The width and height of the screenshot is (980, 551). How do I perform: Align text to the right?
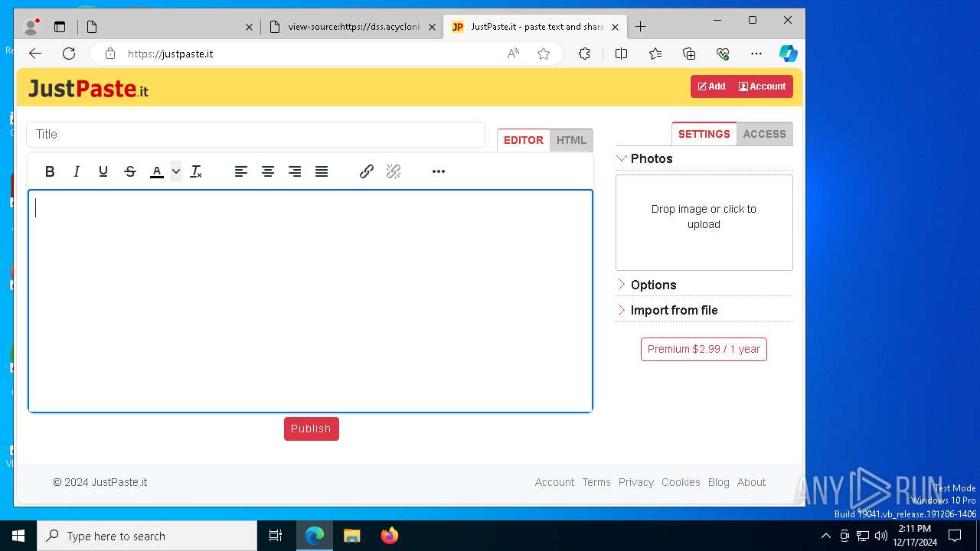point(295,171)
